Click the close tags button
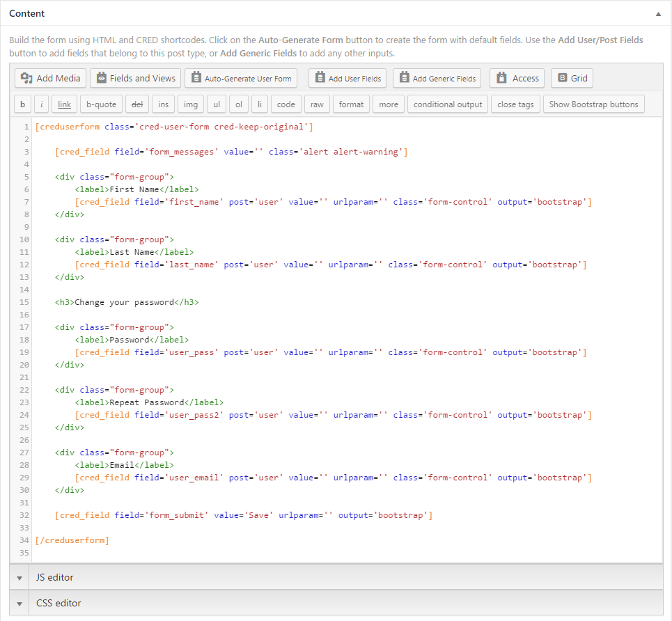Viewport: 672px width, 621px height. click(515, 104)
